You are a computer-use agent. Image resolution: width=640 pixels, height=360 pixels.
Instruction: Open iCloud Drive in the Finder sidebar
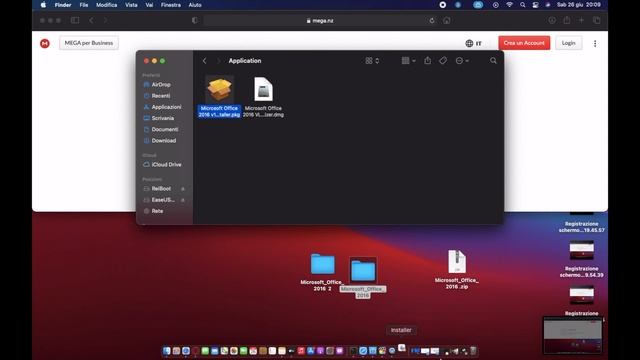point(166,164)
